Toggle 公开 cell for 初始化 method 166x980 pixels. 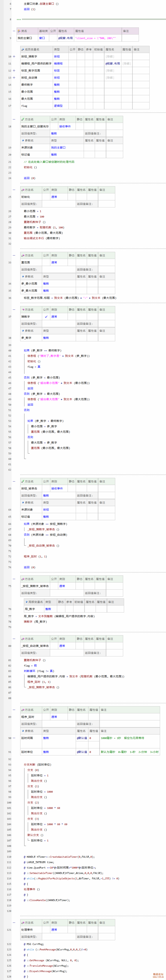46,197
